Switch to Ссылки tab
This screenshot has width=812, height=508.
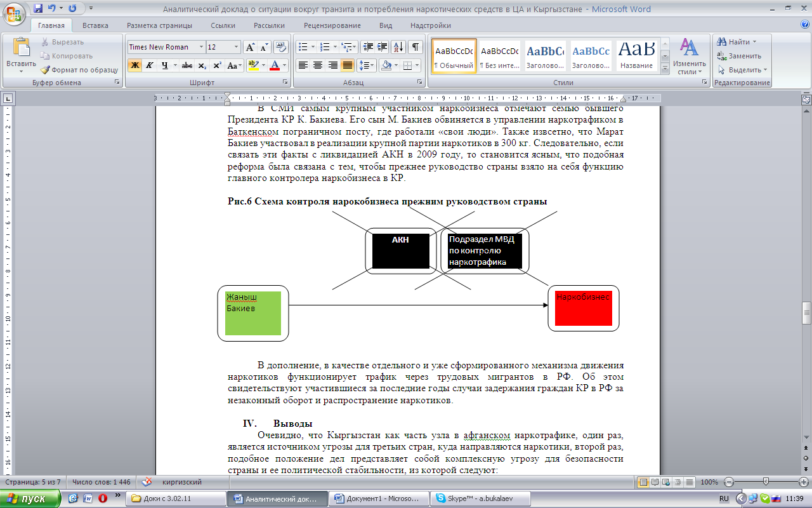[x=223, y=25]
